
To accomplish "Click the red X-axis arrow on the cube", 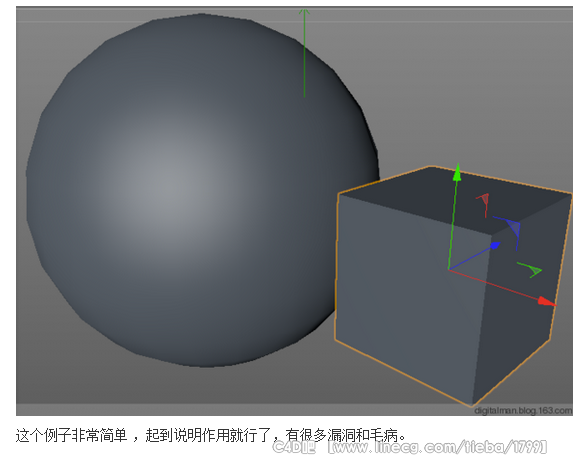I will click(x=547, y=301).
